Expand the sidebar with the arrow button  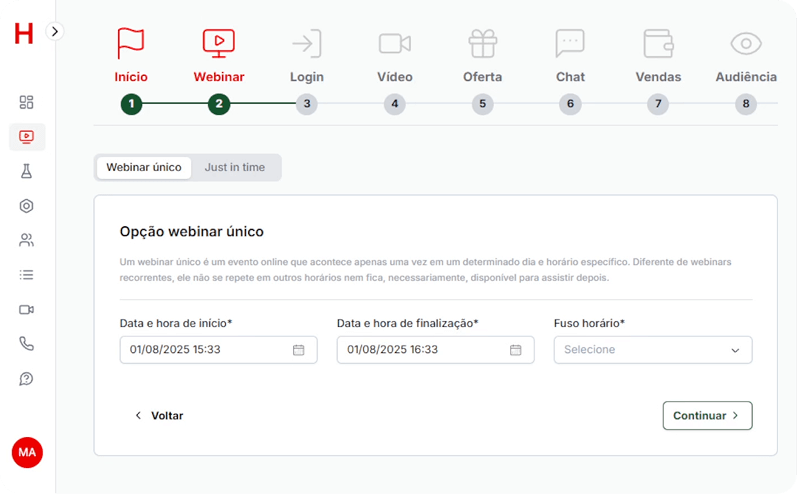click(55, 31)
